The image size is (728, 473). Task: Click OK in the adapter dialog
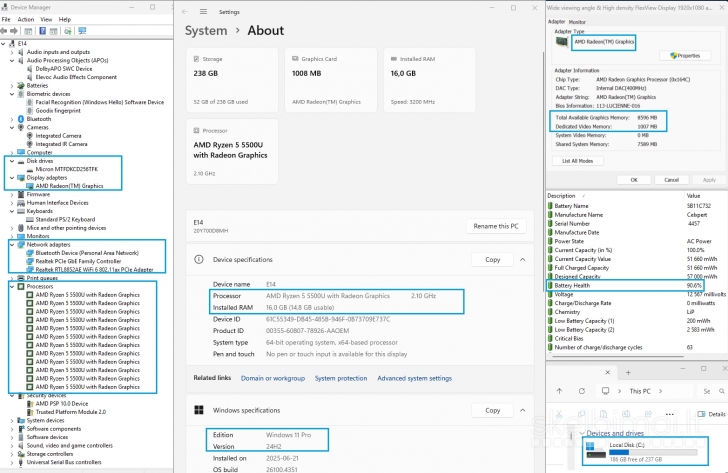pos(634,180)
